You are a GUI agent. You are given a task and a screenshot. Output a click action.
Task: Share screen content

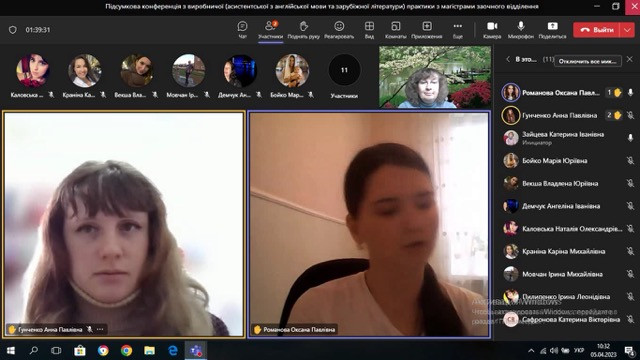coord(552,30)
